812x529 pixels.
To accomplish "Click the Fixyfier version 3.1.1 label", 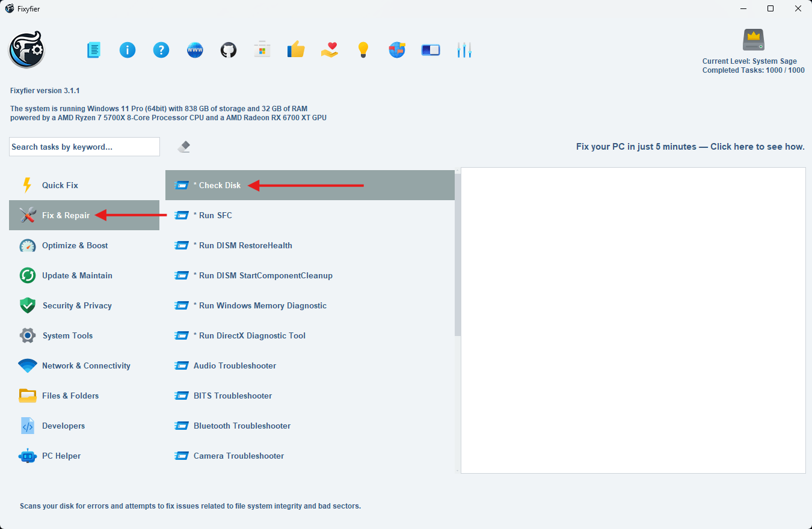I will (45, 91).
